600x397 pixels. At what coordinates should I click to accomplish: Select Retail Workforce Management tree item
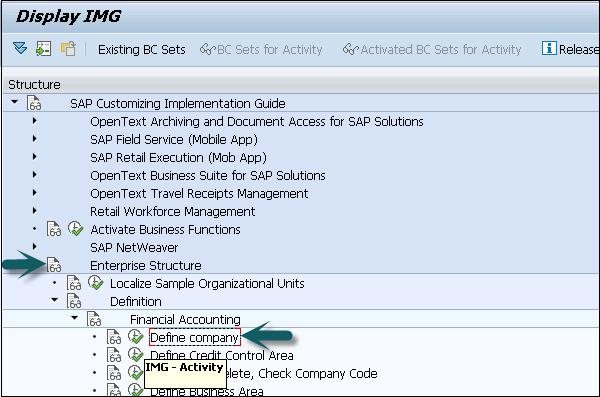pyautogui.click(x=173, y=211)
